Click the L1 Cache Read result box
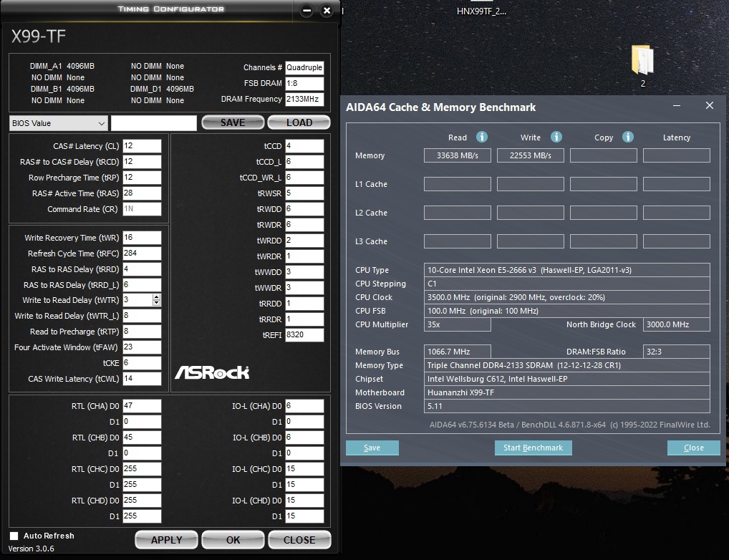Viewport: 729px width, 560px height. [x=458, y=184]
